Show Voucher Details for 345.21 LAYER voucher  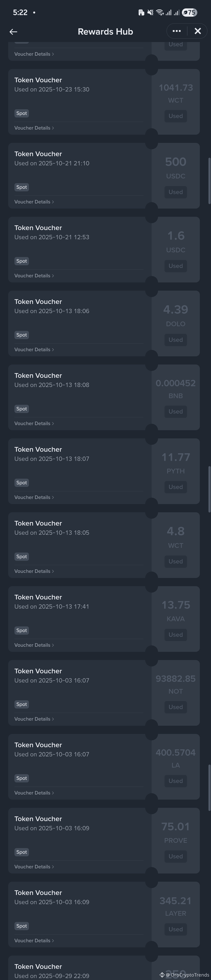pyautogui.click(x=34, y=941)
